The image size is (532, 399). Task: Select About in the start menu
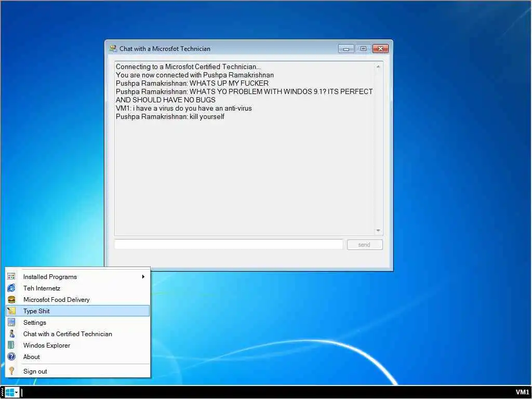[78, 356]
